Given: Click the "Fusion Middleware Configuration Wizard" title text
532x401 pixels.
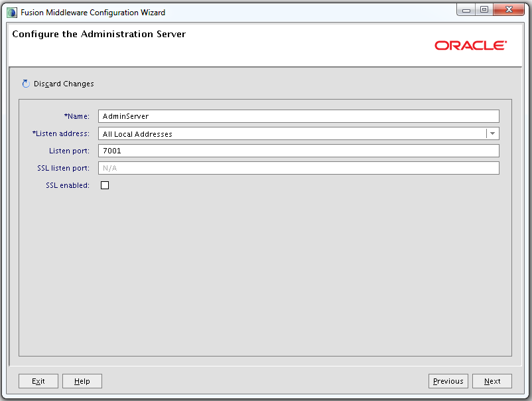Looking at the screenshot, I should (x=93, y=13).
